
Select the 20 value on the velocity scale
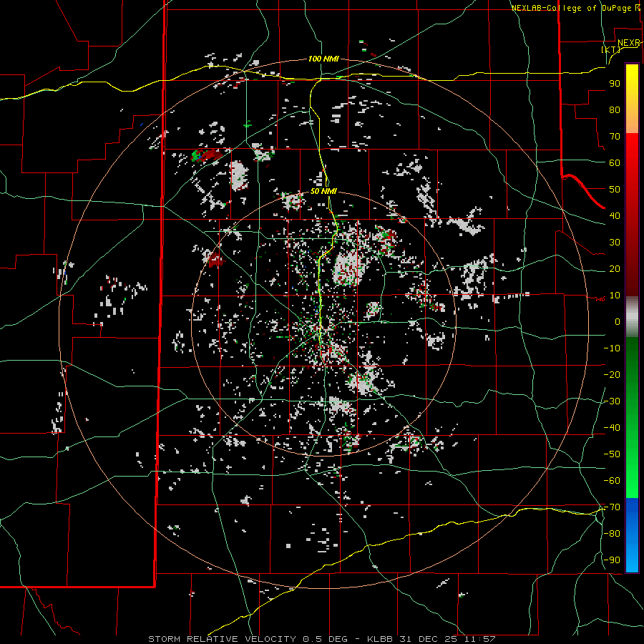tap(615, 268)
